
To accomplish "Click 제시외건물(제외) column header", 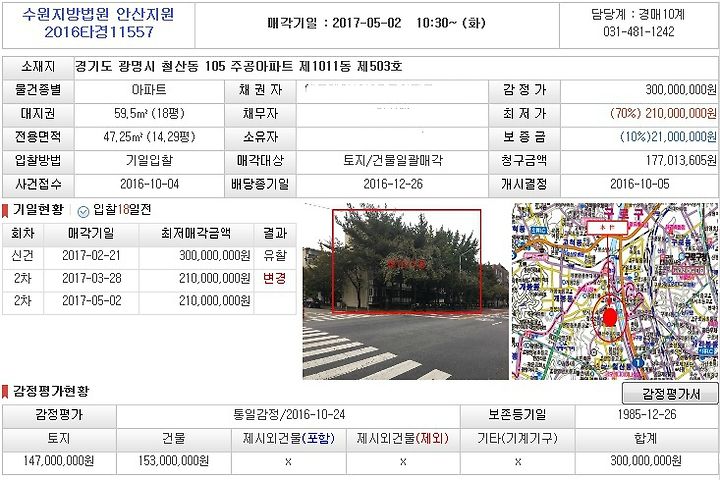I will coord(403,440).
